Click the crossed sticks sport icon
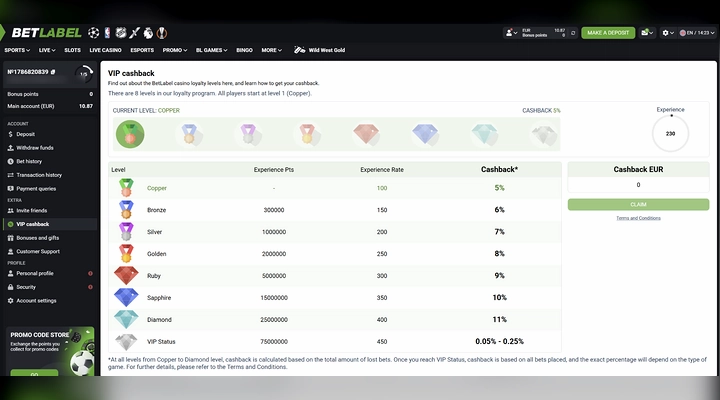720x400 pixels. pos(134,33)
